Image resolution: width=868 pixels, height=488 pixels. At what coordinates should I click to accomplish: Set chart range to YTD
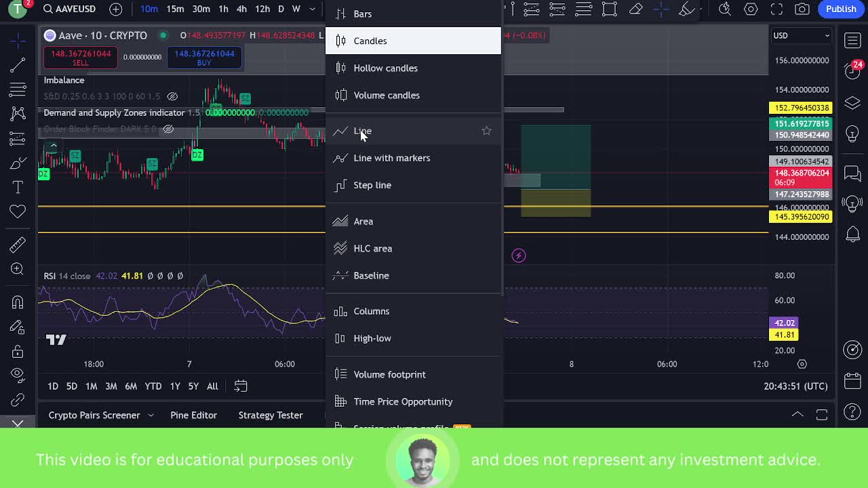coord(153,386)
